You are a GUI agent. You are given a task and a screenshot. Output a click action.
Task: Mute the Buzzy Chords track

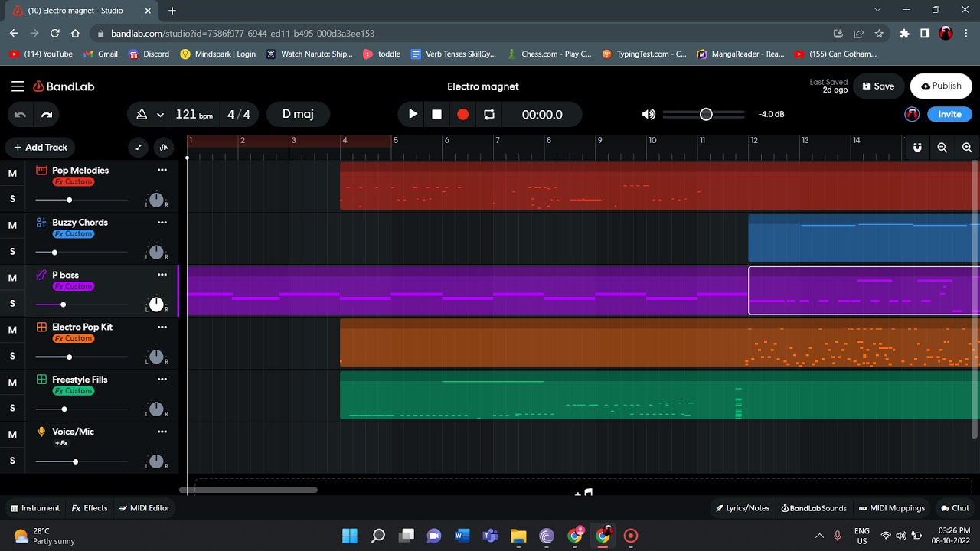click(12, 226)
